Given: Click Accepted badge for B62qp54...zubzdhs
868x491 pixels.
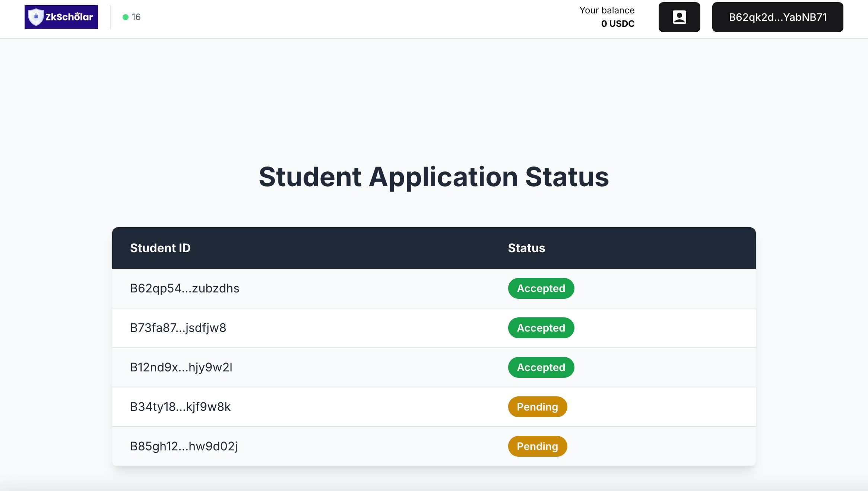Looking at the screenshot, I should coord(541,288).
